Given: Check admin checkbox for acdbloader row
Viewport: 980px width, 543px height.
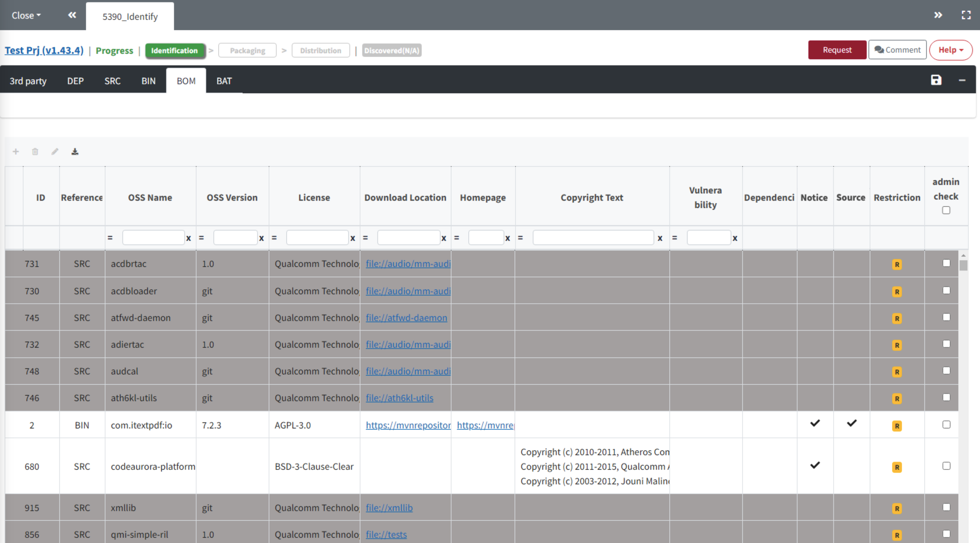Looking at the screenshot, I should [x=946, y=290].
